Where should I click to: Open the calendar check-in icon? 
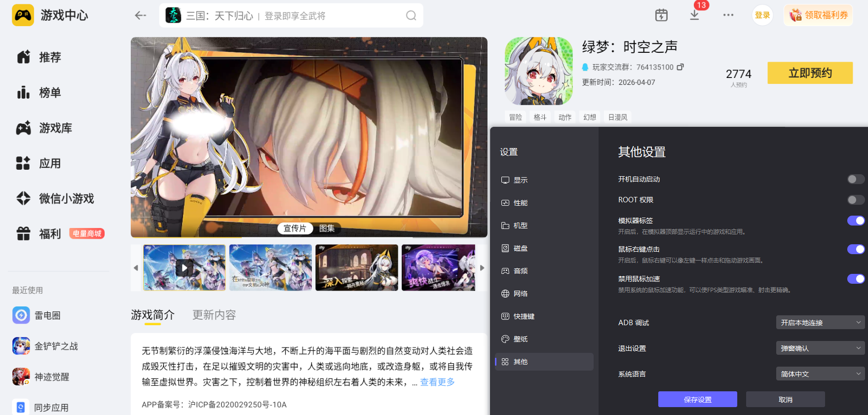661,15
